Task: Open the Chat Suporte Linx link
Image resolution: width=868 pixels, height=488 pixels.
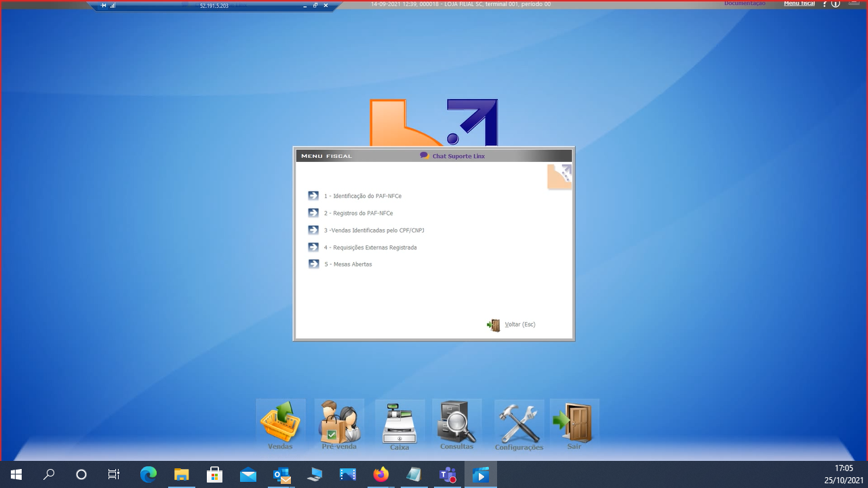Action: 458,156
